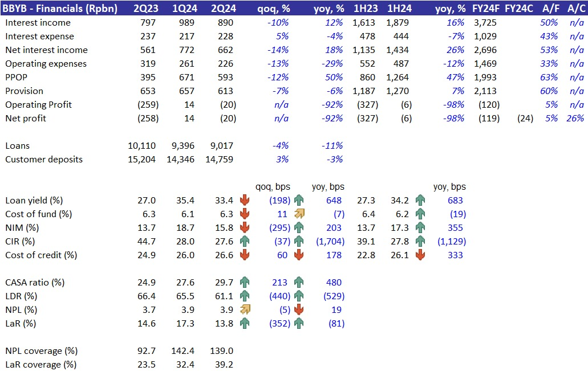Click the red down arrow beside Loan yield qoq
588x371 pixels.
point(245,200)
